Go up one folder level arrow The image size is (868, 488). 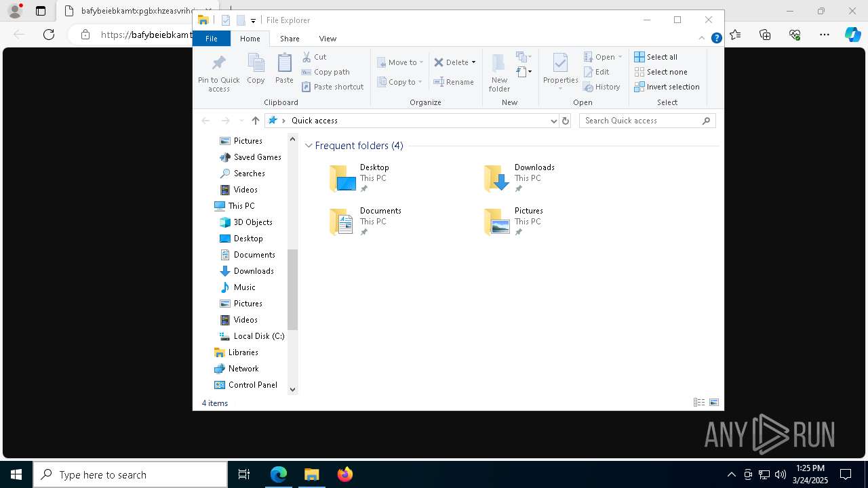(255, 121)
